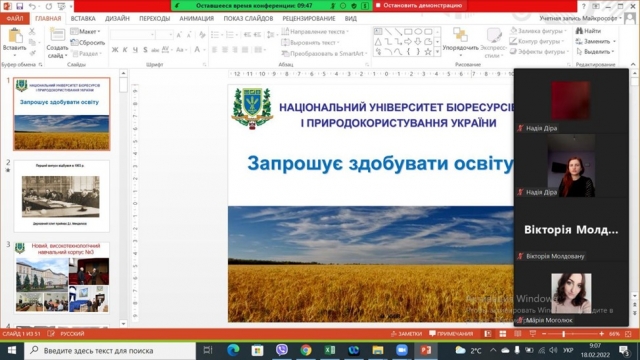Image resolution: width=640 pixels, height=360 pixels.
Task: Open Zoom from the Windows taskbar
Action: click(401, 350)
